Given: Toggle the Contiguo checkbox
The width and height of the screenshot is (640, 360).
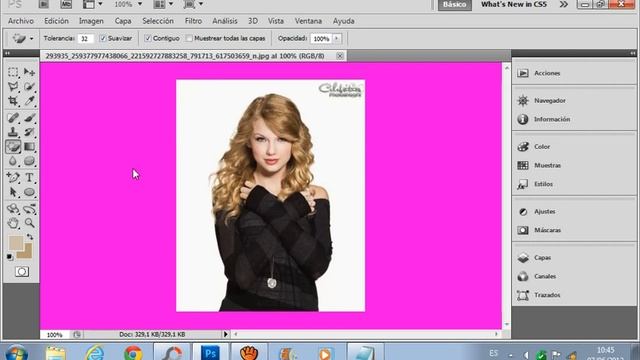Looking at the screenshot, I should point(148,38).
